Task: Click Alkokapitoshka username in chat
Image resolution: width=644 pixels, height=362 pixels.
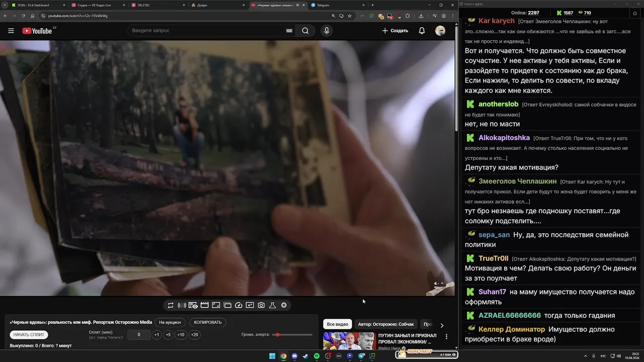Action: pyautogui.click(x=504, y=138)
